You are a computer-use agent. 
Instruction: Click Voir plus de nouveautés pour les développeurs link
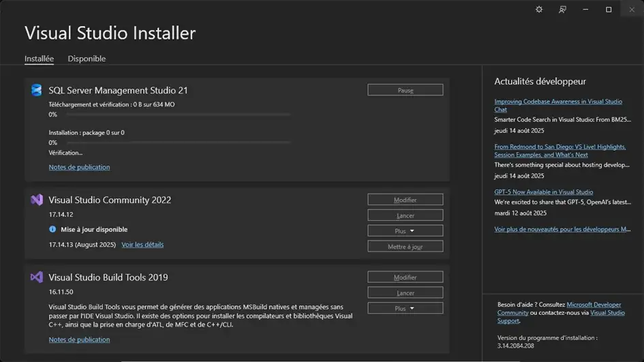point(562,229)
